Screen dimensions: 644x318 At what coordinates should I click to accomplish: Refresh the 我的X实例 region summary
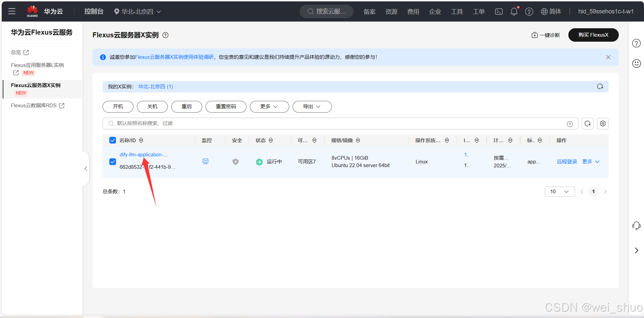(x=600, y=87)
